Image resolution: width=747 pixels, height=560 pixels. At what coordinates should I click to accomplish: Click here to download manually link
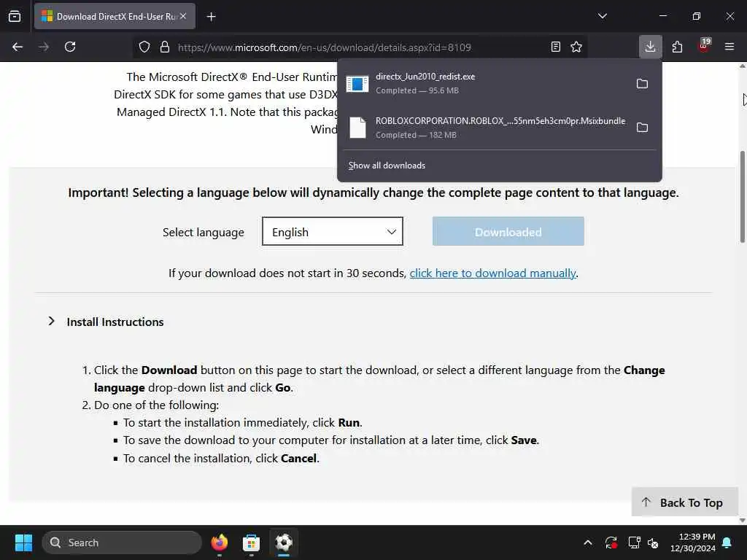492,273
